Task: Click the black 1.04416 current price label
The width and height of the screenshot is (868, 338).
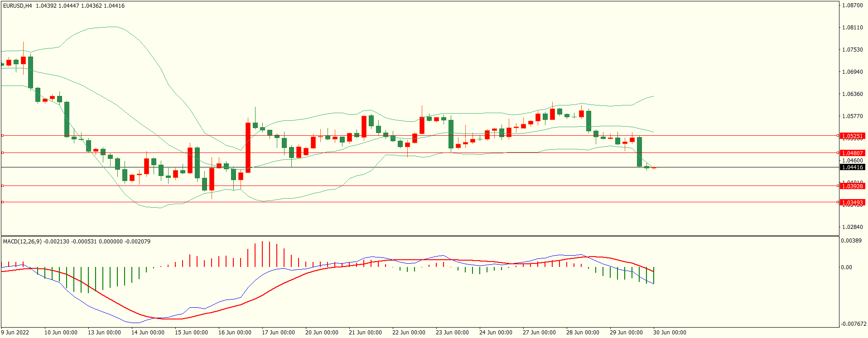Action: (852, 167)
